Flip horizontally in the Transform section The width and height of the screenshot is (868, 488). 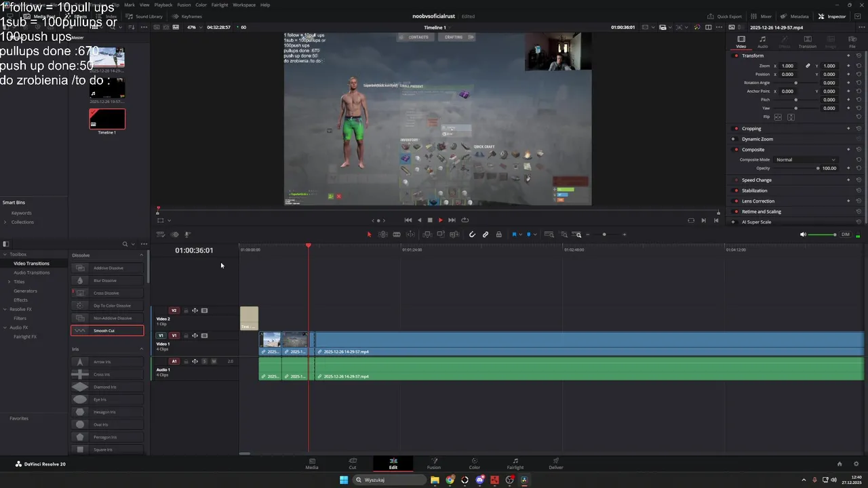pyautogui.click(x=778, y=117)
